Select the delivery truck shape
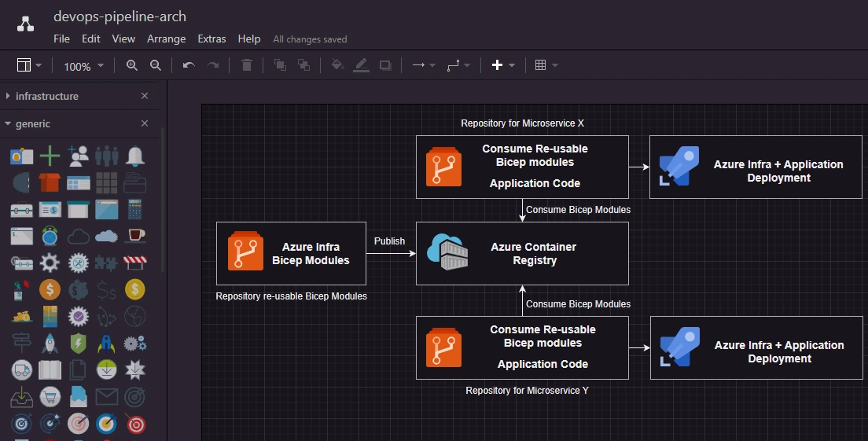 (21, 370)
